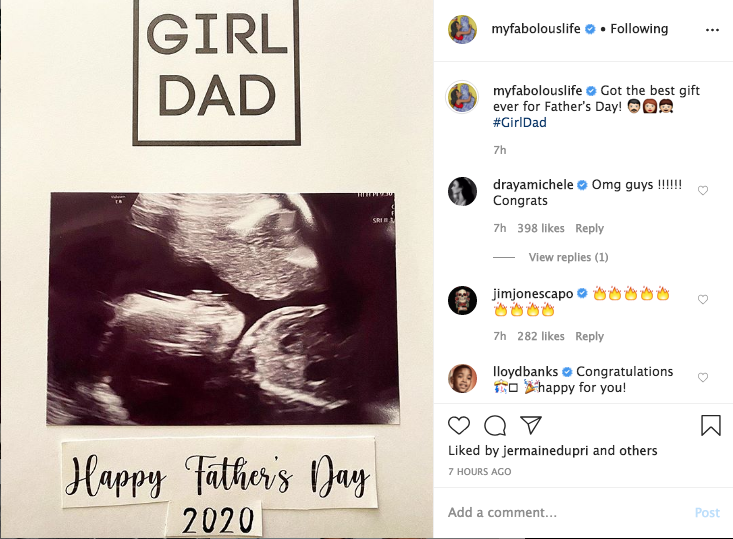Open jimjonescapo's profile avatar
Screen dimensions: 733x539
462,299
